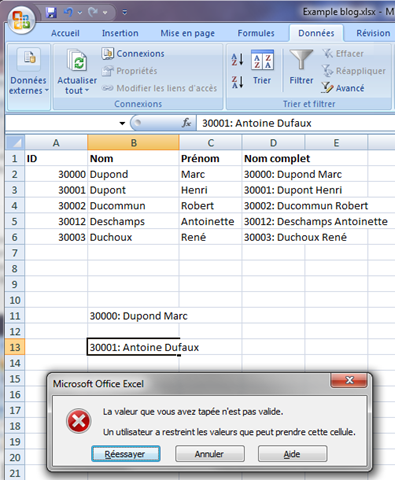The width and height of the screenshot is (395, 480).
Task: Switch to the Insertion tab
Action: (120, 33)
